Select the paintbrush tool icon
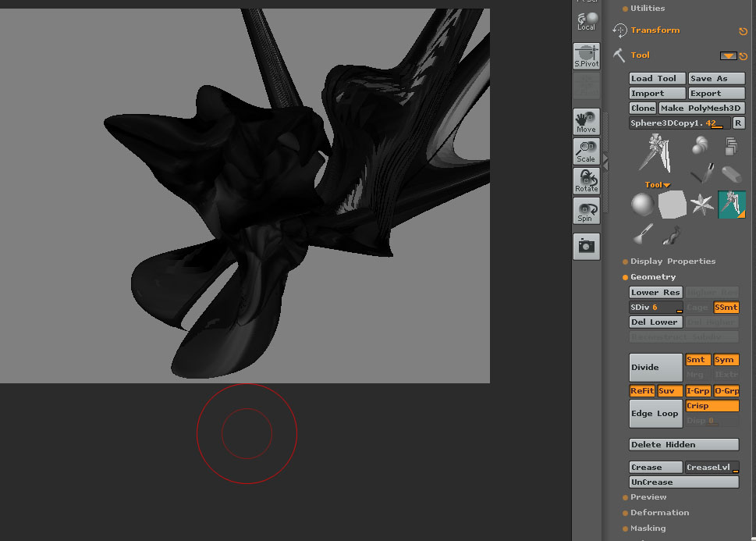 click(x=643, y=234)
